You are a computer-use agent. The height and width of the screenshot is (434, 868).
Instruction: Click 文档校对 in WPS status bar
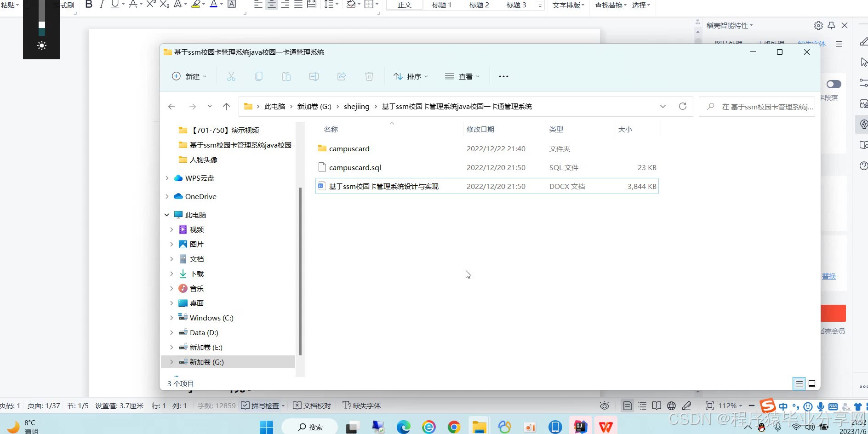click(x=312, y=405)
